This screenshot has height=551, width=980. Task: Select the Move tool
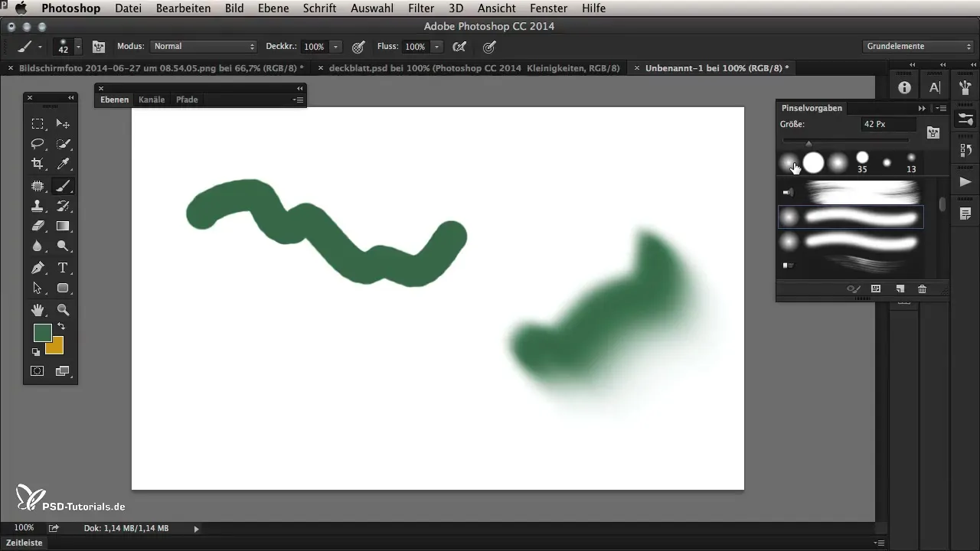click(63, 124)
